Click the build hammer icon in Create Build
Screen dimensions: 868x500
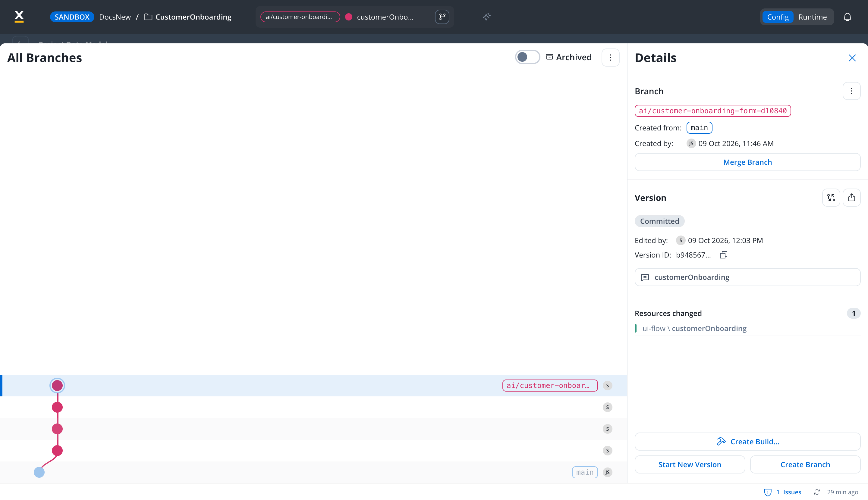click(x=721, y=441)
